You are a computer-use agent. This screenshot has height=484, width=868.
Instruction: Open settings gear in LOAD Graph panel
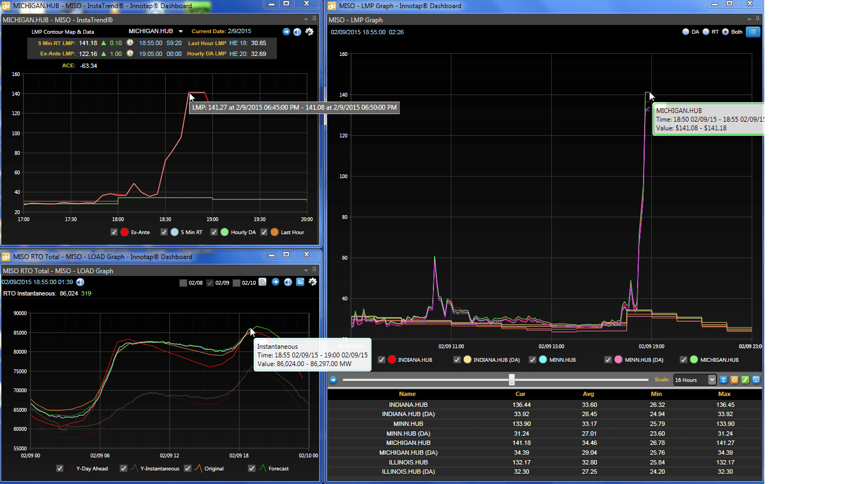click(x=312, y=282)
